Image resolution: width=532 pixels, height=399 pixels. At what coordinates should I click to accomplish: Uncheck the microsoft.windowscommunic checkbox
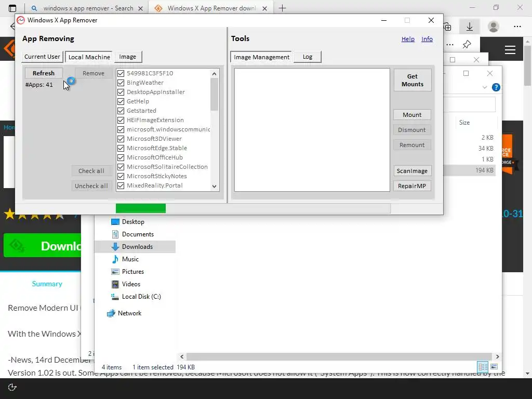pos(121,129)
